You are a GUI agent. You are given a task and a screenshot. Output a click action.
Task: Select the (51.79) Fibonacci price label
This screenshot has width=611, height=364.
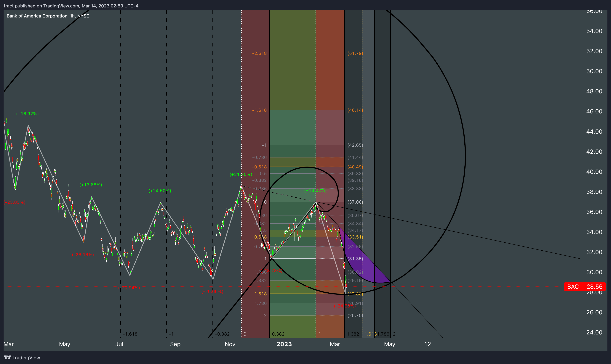pyautogui.click(x=355, y=53)
